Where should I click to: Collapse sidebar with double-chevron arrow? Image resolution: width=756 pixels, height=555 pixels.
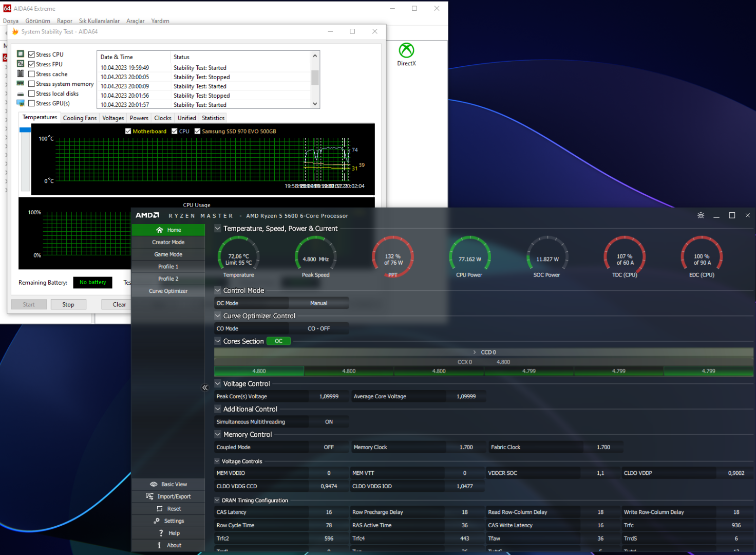pyautogui.click(x=205, y=387)
